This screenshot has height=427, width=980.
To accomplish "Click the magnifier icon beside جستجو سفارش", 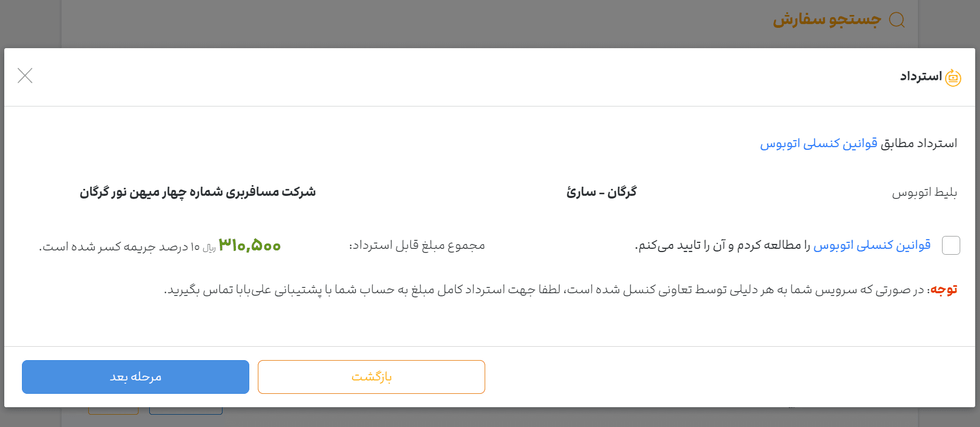I will tap(897, 20).
